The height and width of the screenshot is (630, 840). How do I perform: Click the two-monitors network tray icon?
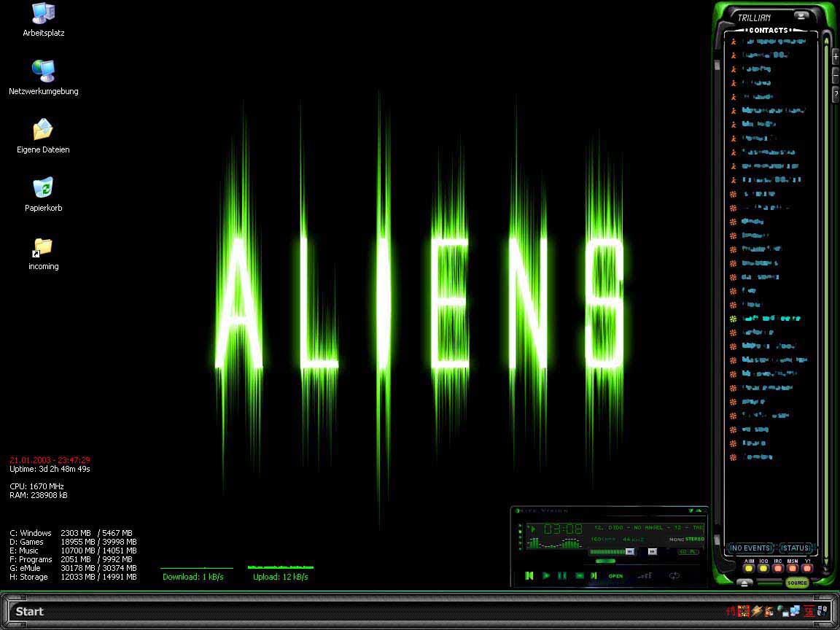795,611
